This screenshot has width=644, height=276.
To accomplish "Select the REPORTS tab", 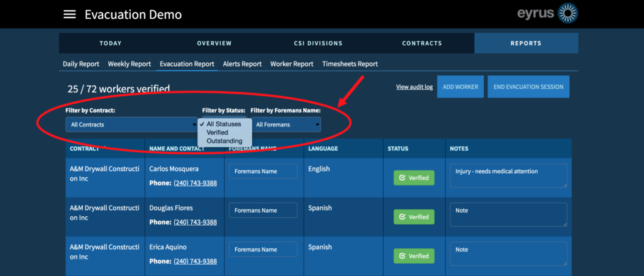I will coord(526,43).
